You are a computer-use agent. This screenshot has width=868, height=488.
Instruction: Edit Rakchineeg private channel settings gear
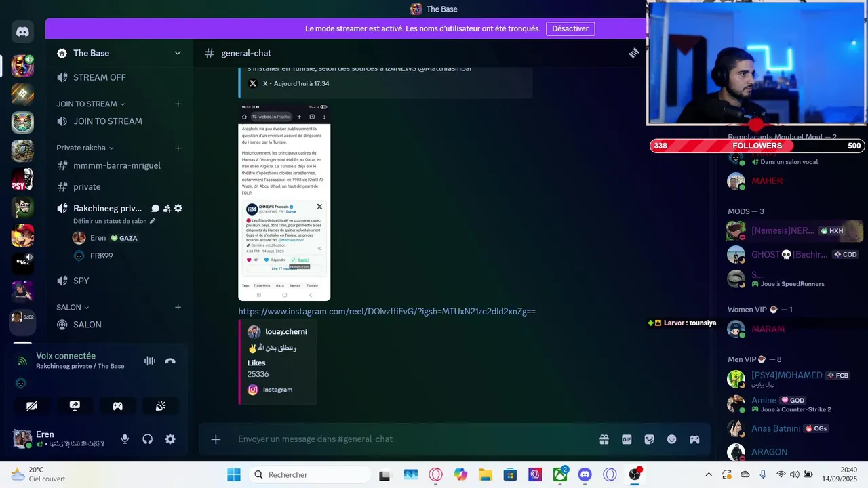pos(178,209)
